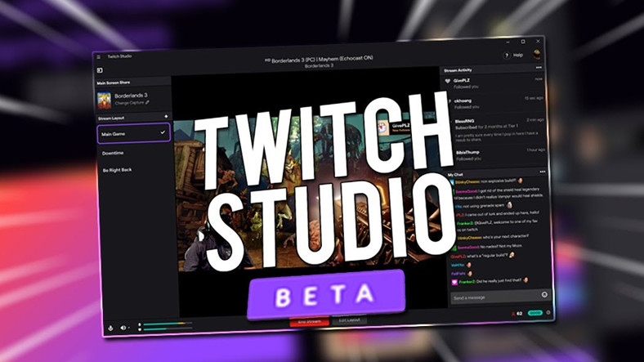Switch to the Downtime layout

pos(113,153)
